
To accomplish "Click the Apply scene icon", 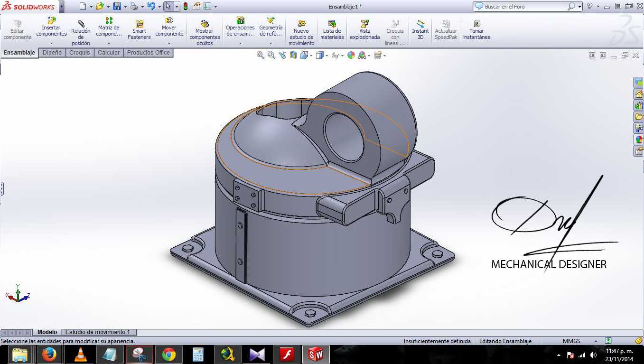I will pos(362,55).
